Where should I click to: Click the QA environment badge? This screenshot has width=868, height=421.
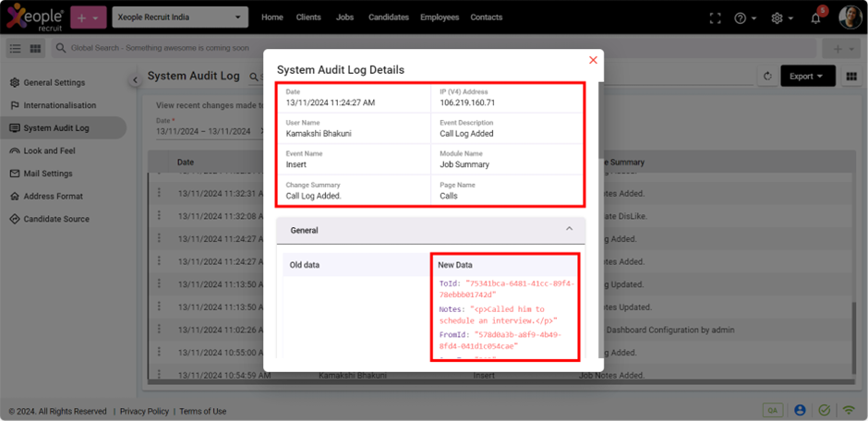[x=772, y=410]
